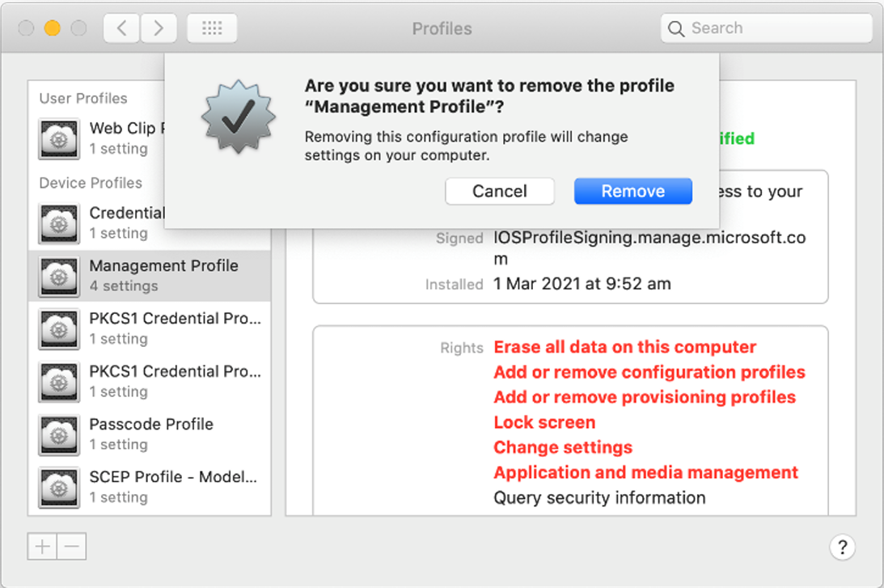Click the Remove button in the dialog

(x=632, y=191)
